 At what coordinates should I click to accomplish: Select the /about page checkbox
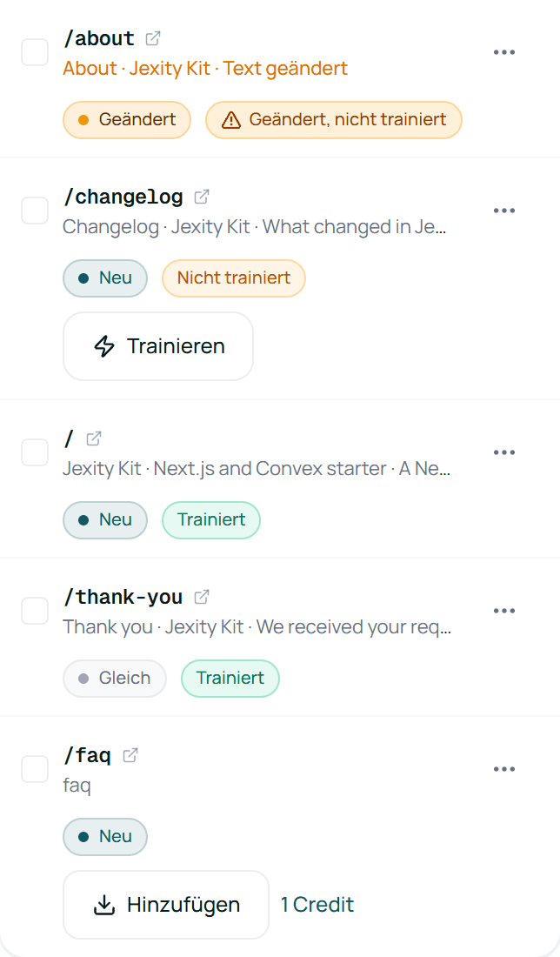(x=35, y=52)
